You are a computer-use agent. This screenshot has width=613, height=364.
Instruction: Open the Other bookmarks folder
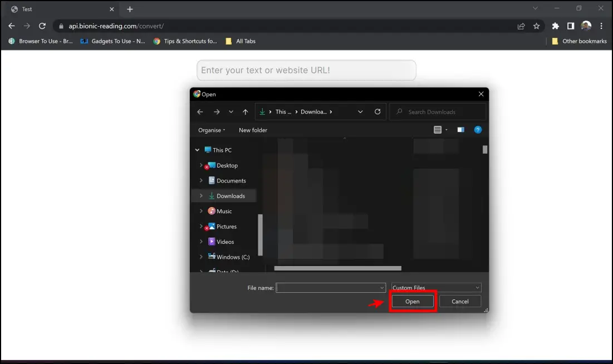[x=580, y=41]
